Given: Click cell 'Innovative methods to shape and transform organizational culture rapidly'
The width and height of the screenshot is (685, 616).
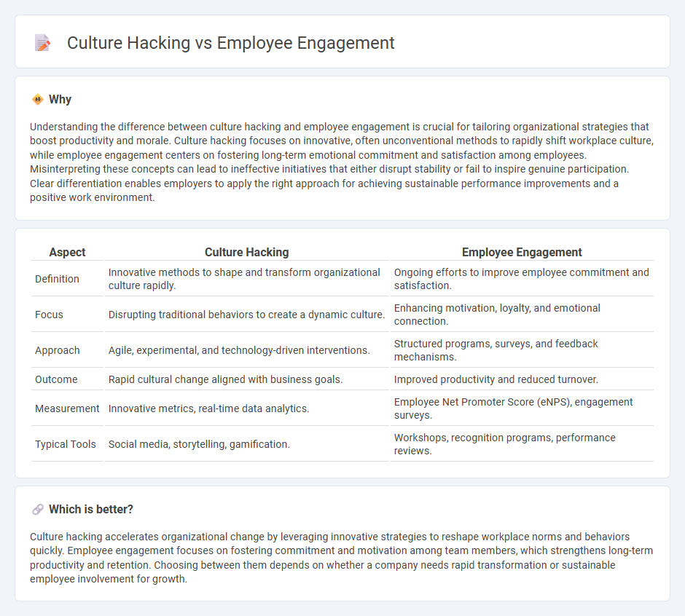Looking at the screenshot, I should coord(247,279).
